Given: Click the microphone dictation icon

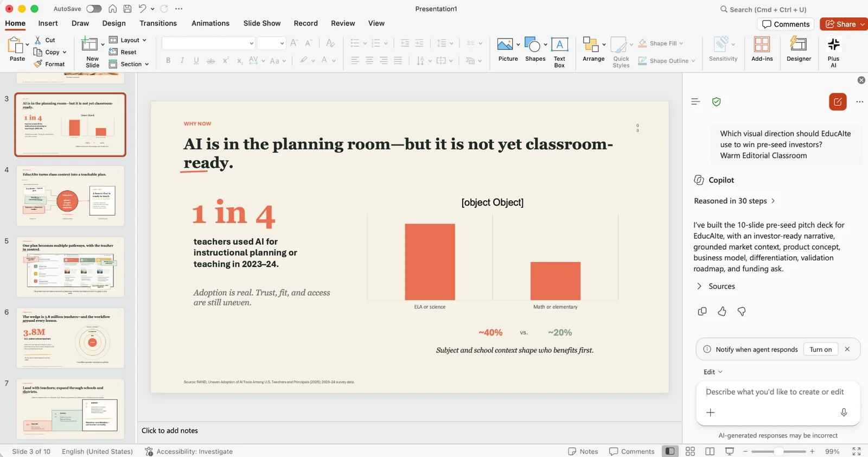Looking at the screenshot, I should tap(844, 412).
